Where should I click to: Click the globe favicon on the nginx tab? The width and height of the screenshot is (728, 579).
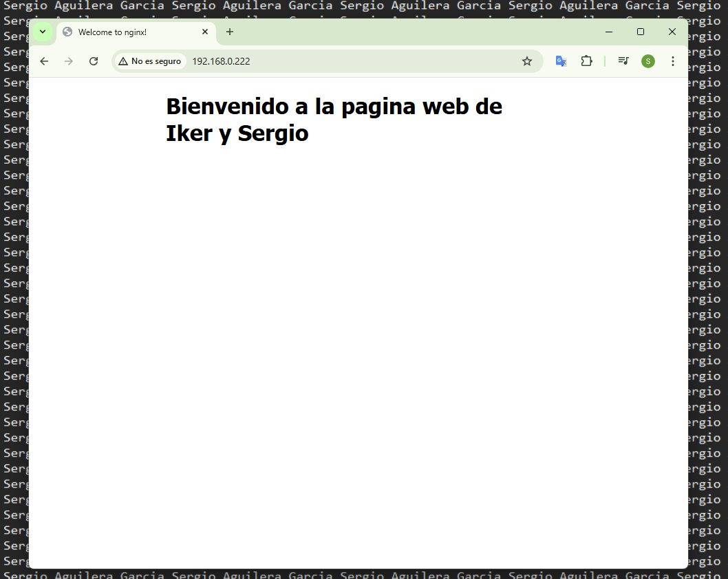pos(67,32)
